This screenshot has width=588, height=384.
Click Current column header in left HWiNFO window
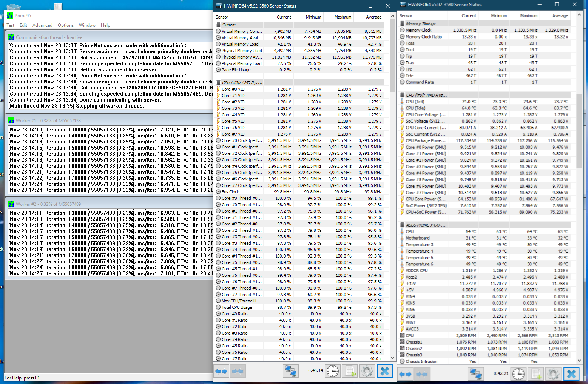point(278,17)
